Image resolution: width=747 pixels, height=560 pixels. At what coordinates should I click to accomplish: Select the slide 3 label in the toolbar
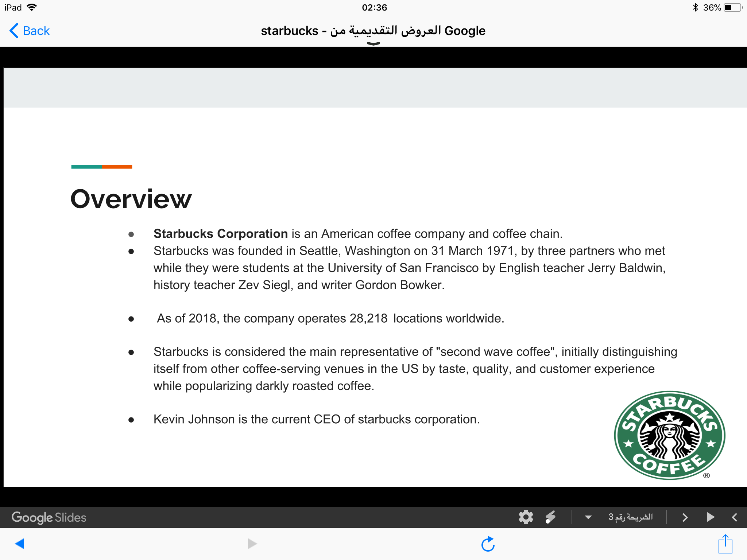pos(630,517)
